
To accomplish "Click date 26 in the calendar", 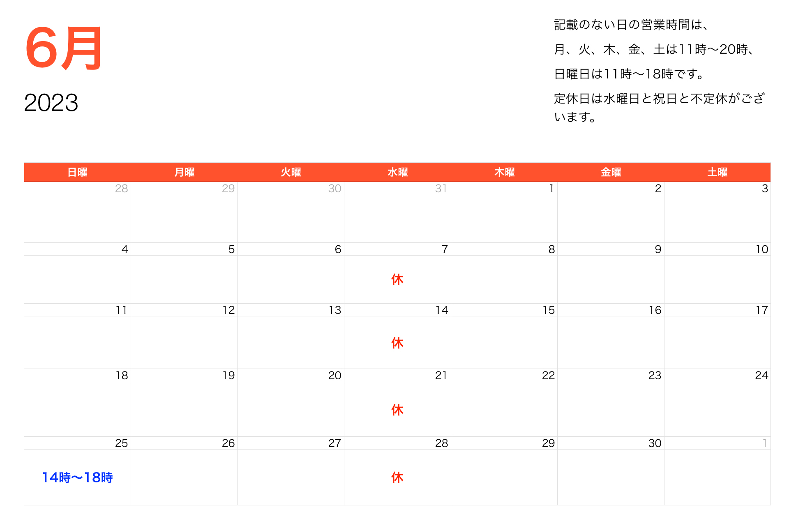I will [x=228, y=443].
